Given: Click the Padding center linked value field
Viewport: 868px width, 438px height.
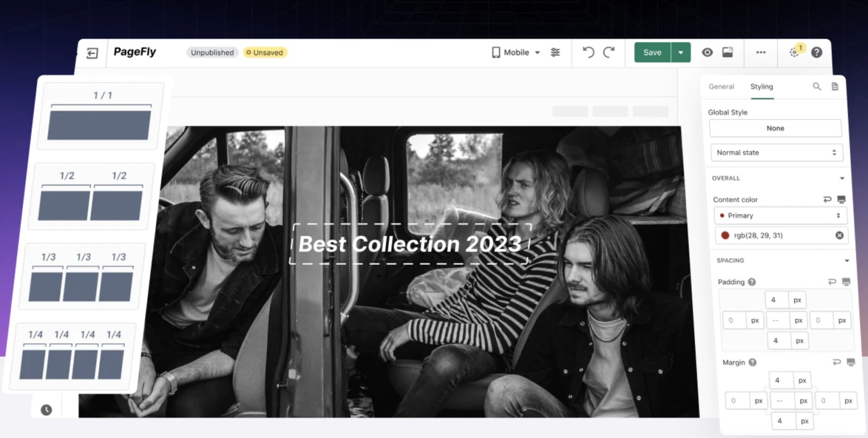Looking at the screenshot, I should (x=777, y=320).
